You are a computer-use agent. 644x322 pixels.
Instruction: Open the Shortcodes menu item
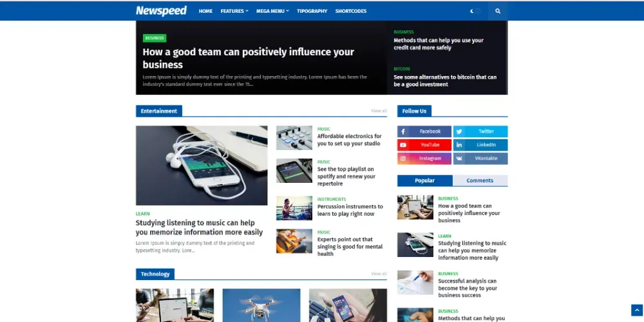pyautogui.click(x=351, y=11)
